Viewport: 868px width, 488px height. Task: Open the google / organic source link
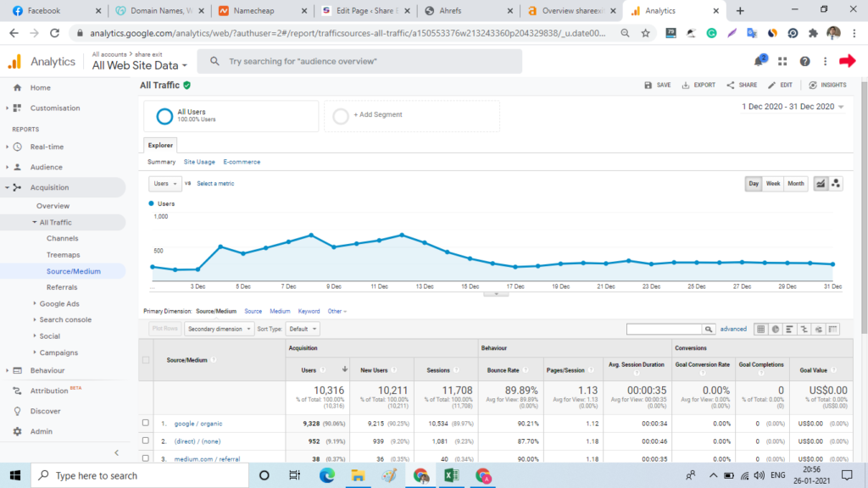click(198, 424)
